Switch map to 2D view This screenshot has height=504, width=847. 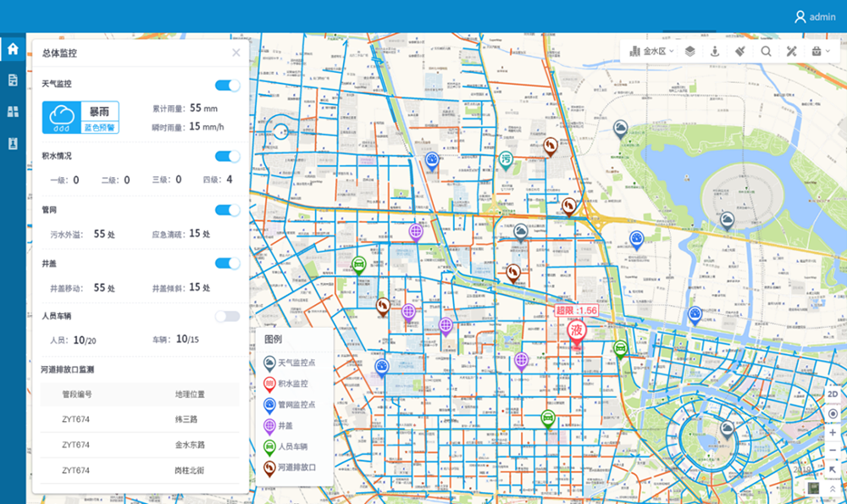pos(833,395)
